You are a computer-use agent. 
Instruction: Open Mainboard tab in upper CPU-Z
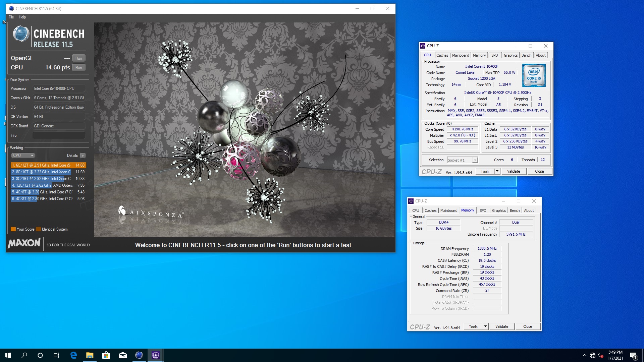point(460,55)
